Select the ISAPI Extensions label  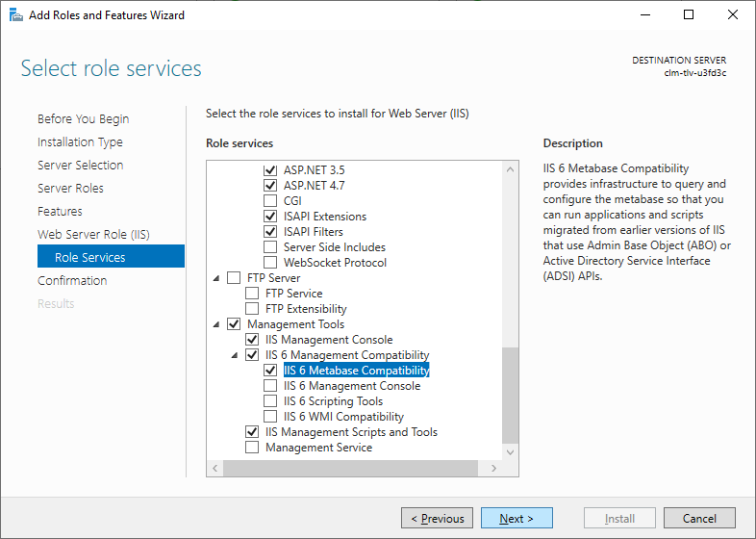pos(325,217)
